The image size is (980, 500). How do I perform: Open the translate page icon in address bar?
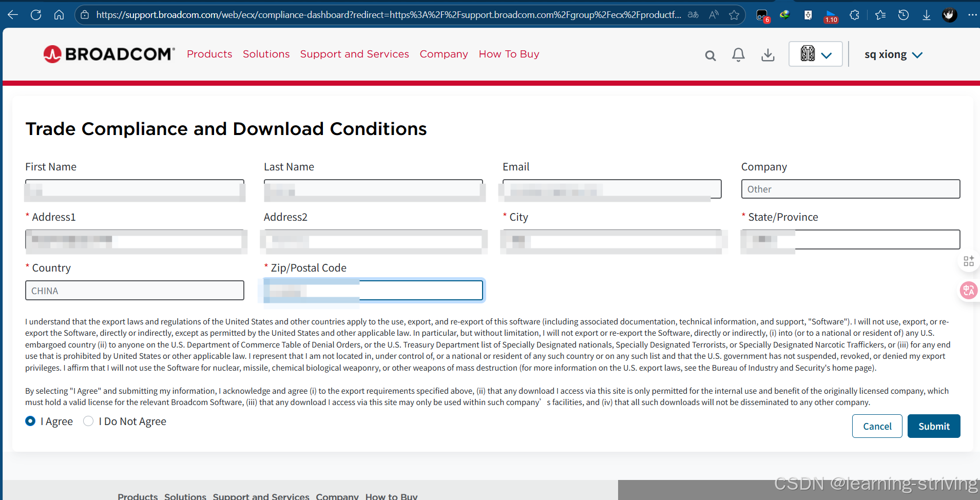click(x=693, y=15)
